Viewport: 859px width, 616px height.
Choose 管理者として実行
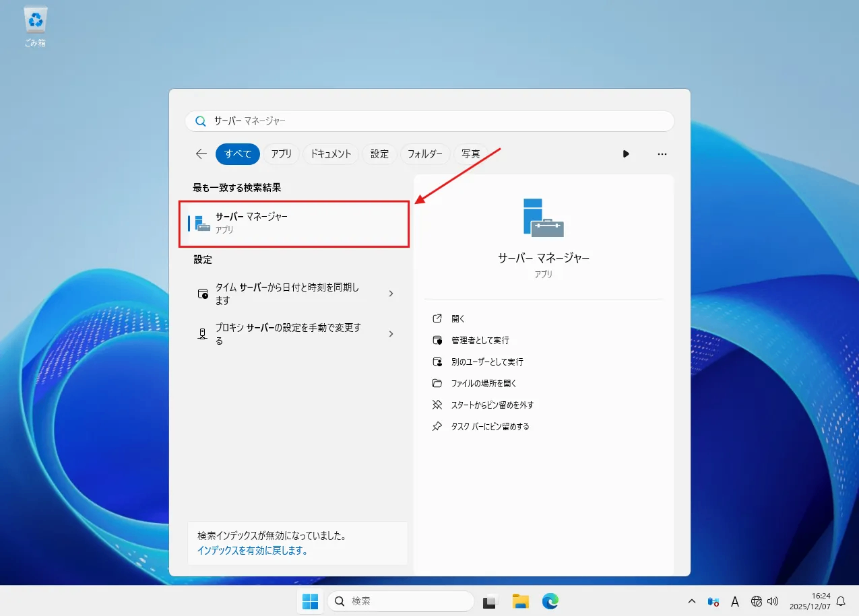480,340
